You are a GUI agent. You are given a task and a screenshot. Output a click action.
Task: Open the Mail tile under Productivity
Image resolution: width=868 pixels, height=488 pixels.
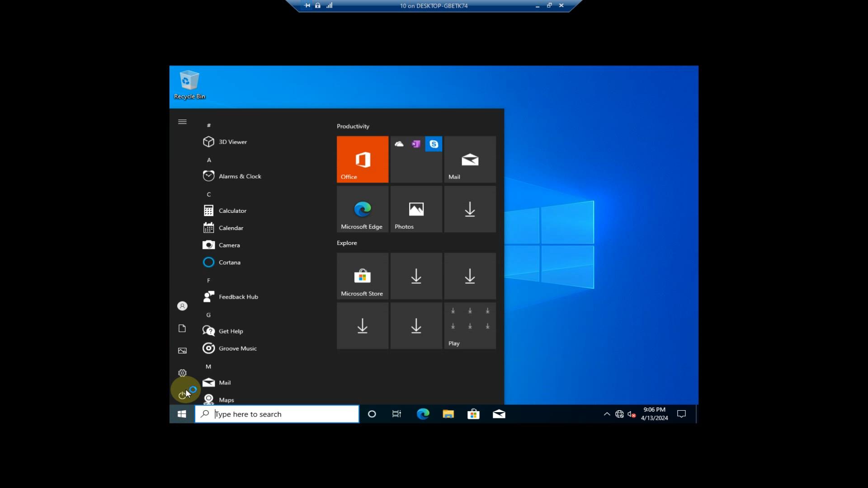tap(470, 159)
